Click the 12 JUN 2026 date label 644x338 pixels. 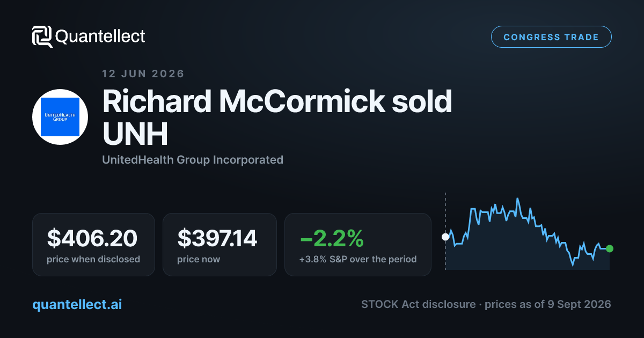(x=143, y=74)
